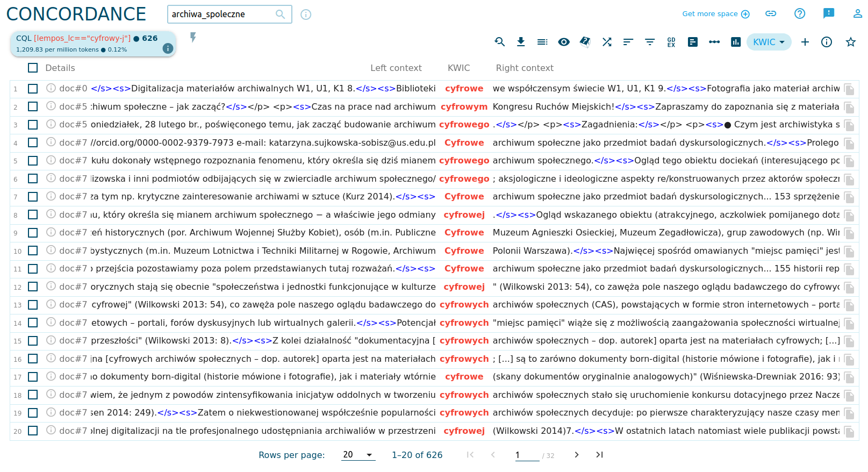Click the doc#7 reference in row 4

73,143
